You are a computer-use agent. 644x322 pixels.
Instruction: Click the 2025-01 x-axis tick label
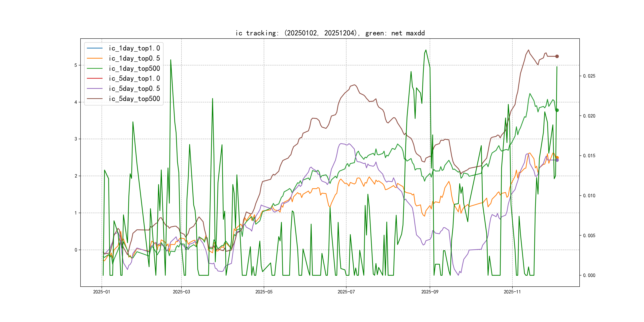(x=102, y=292)
